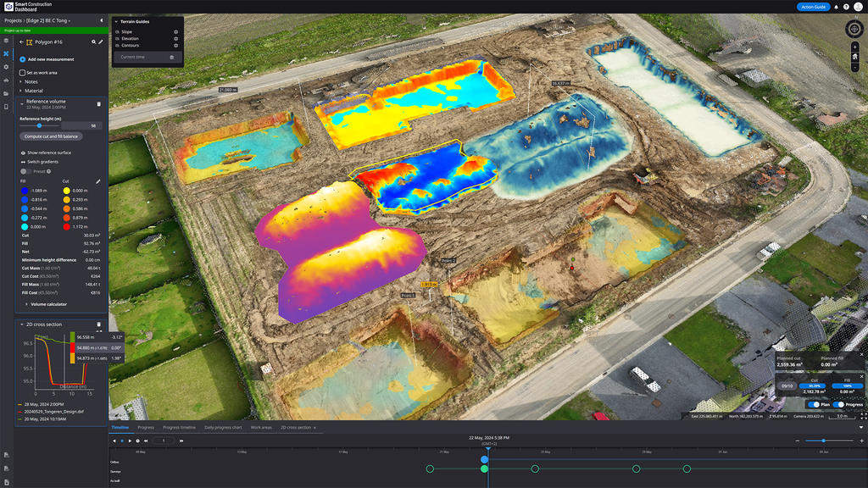The image size is (868, 488).
Task: Open Slope settings gear in Terrain Guides
Action: (176, 32)
